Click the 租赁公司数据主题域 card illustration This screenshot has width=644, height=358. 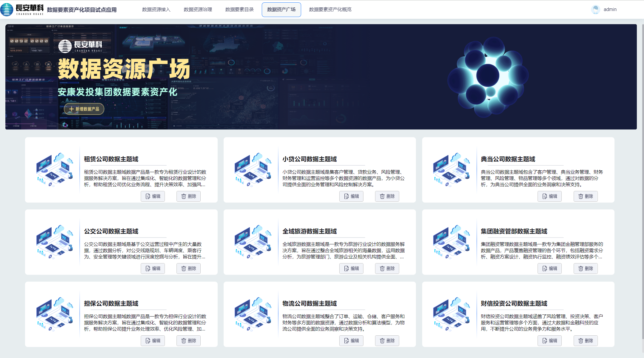55,170
